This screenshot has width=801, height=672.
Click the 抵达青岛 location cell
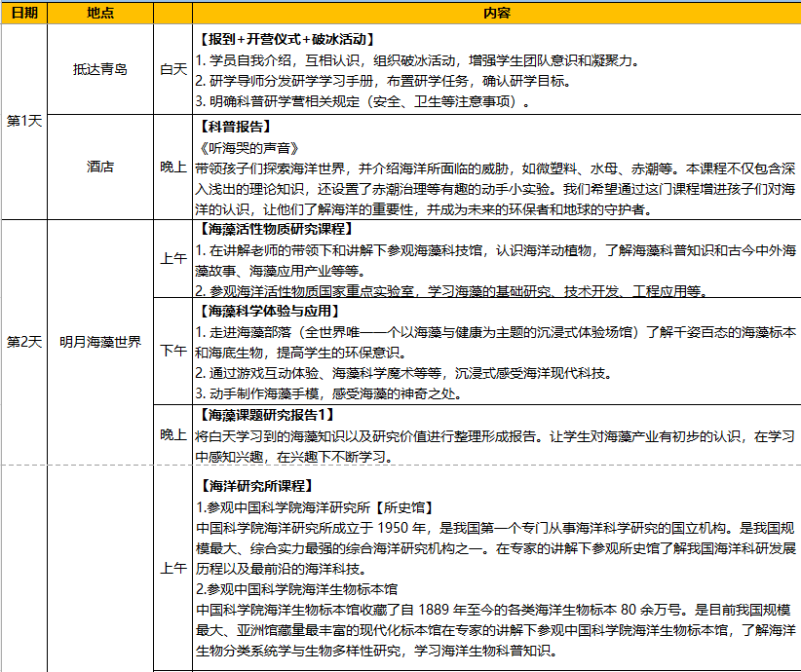(x=100, y=69)
